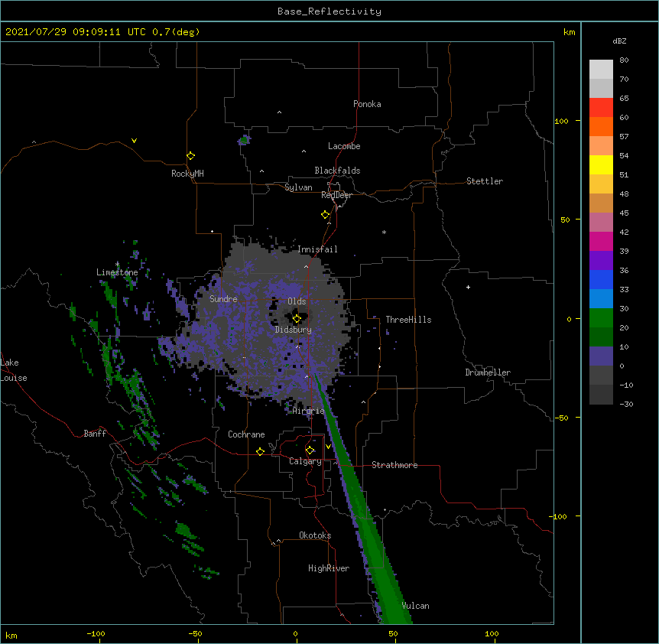Click the Okotoks label
Viewport: 659px width, 644px height.
[315, 535]
